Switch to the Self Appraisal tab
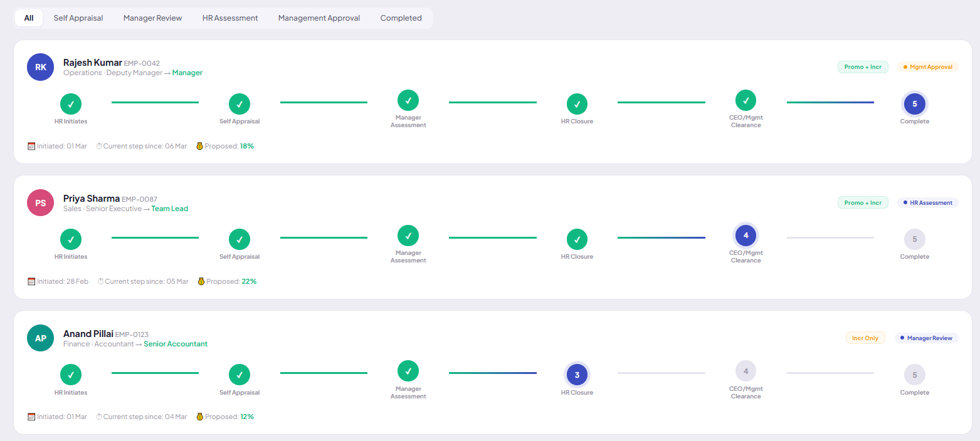 78,18
